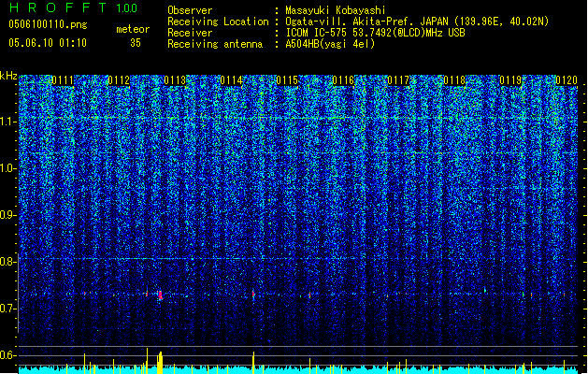Click the meteor count 35
The image size is (588, 374).
136,43
